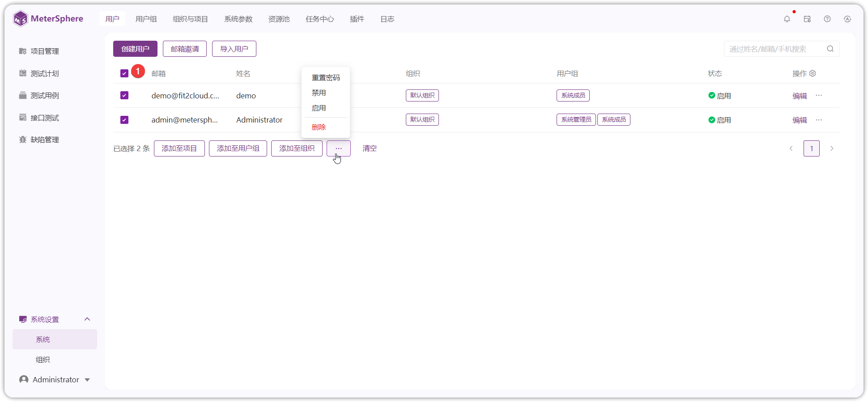Switch to the 资源池 tab
868x402 pixels.
point(279,19)
